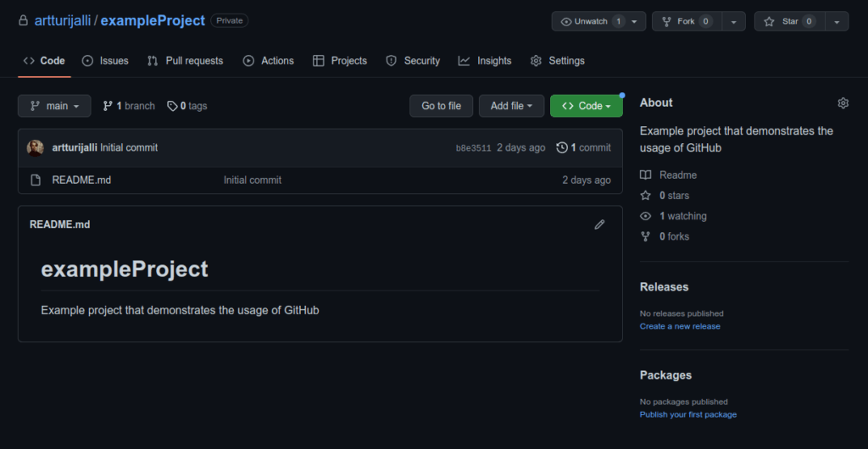Click the Private visibility badge
The height and width of the screenshot is (449, 868).
point(230,20)
